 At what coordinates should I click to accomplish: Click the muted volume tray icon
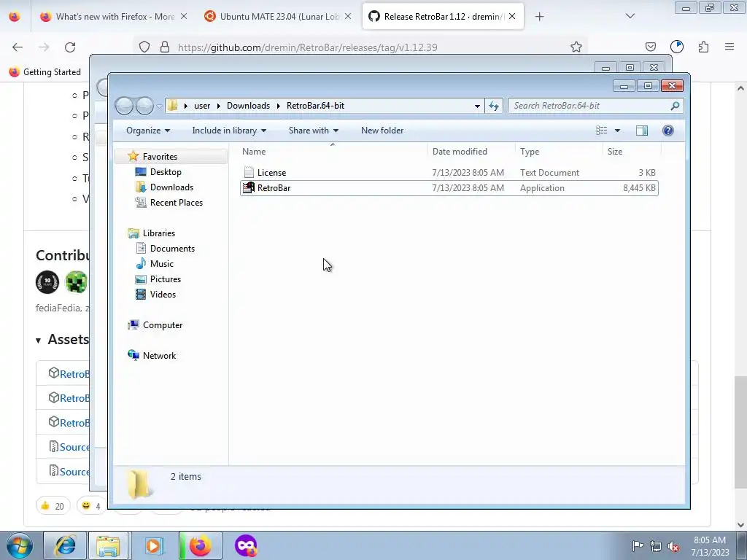[673, 546]
